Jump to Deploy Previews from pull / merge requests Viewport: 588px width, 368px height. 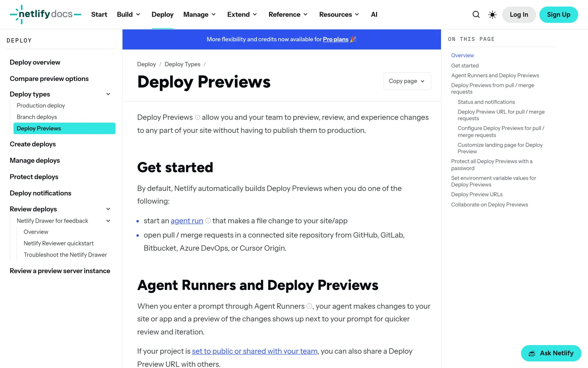493,88
